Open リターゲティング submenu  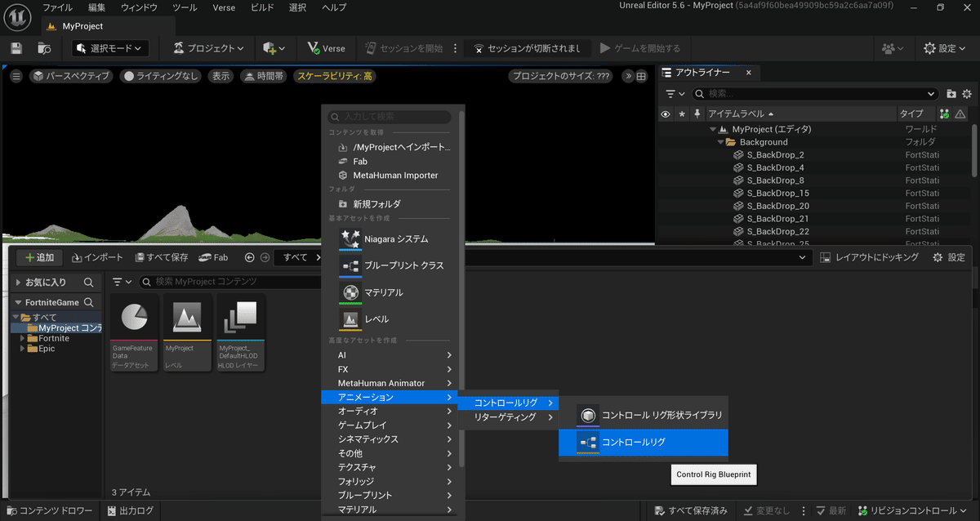coord(507,416)
